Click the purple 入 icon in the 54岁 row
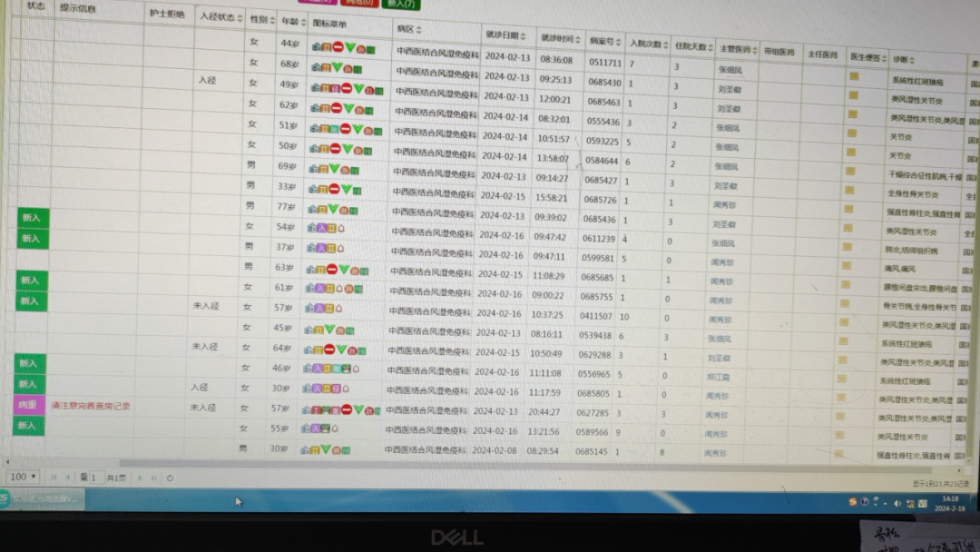 pyautogui.click(x=321, y=228)
